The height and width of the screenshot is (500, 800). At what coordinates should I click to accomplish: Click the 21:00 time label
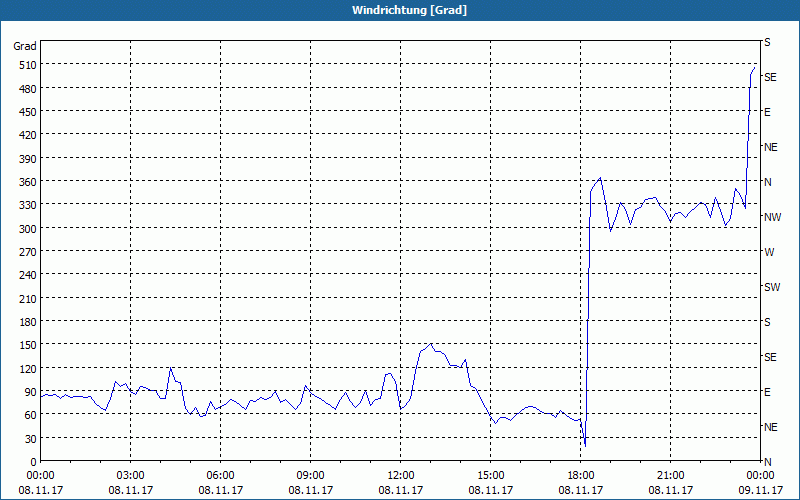[x=670, y=476]
